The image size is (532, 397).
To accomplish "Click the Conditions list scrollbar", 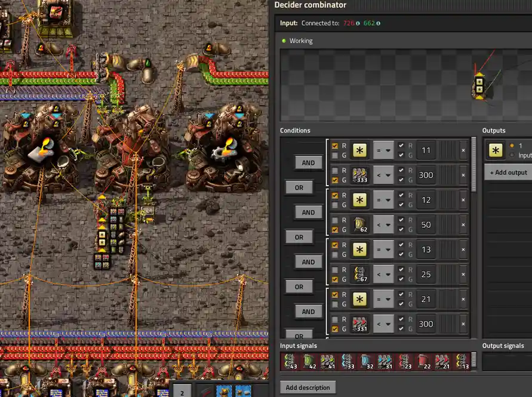I will [473, 165].
